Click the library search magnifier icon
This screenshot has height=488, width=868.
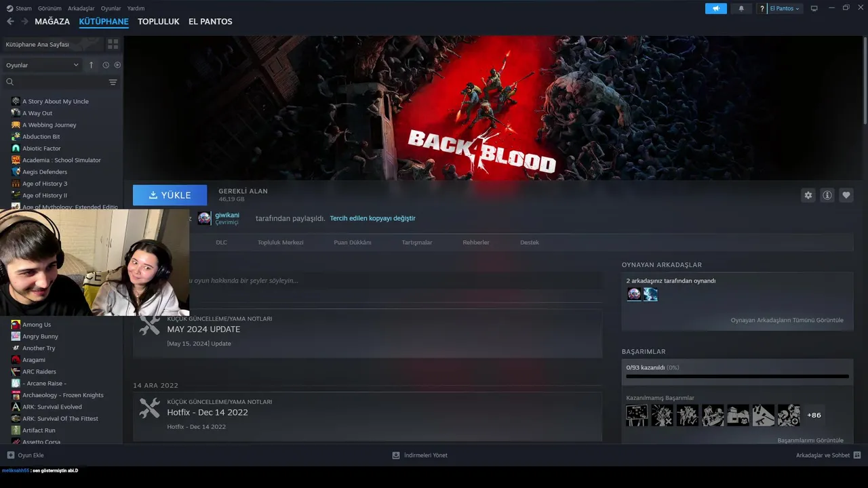(9, 82)
